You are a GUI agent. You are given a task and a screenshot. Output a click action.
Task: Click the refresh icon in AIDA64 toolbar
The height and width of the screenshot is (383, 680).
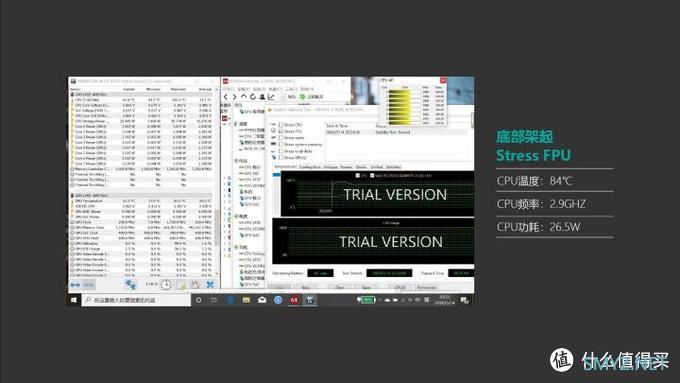coord(252,97)
